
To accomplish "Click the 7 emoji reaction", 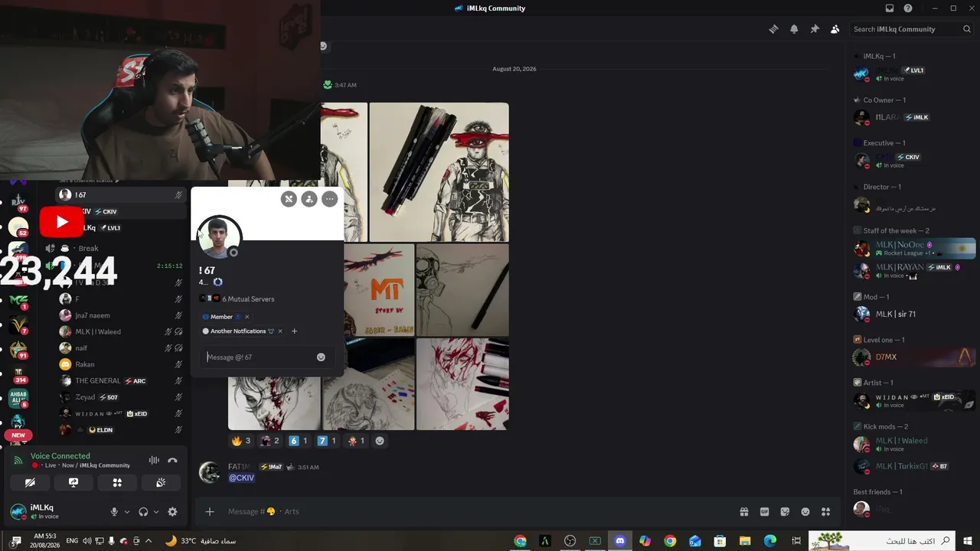I will (327, 441).
